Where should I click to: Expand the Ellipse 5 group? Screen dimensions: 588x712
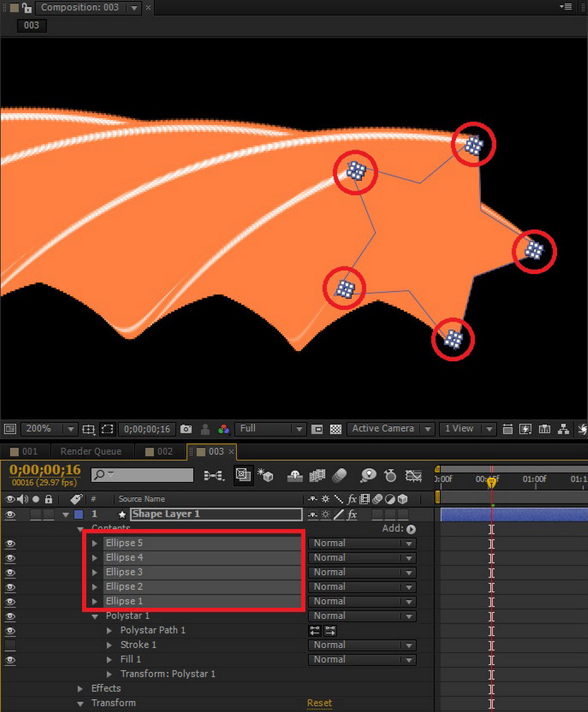tap(95, 543)
